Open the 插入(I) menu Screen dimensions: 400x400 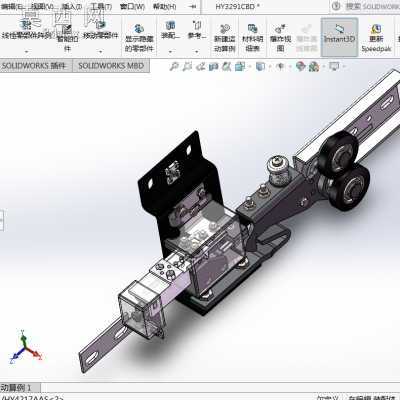(x=72, y=6)
